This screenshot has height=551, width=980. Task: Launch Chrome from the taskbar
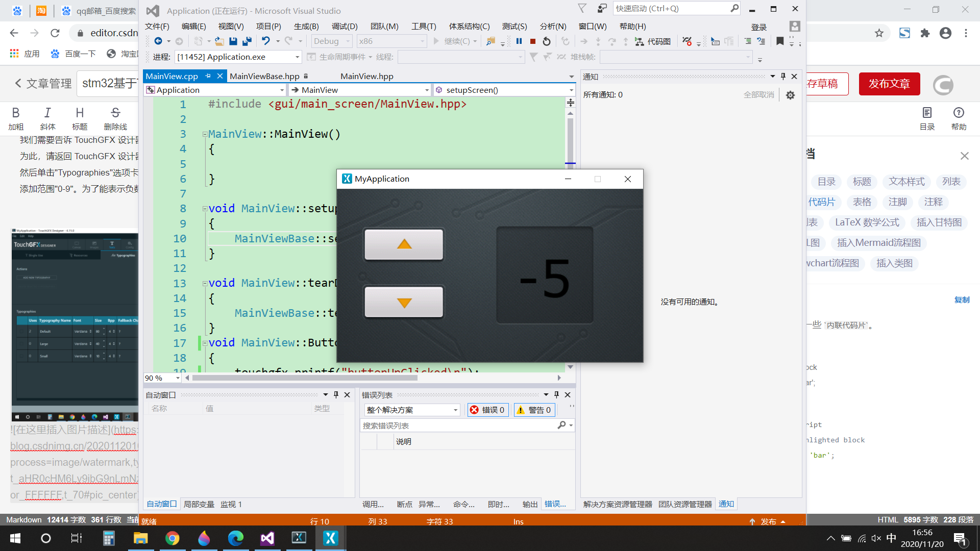pos(173,538)
